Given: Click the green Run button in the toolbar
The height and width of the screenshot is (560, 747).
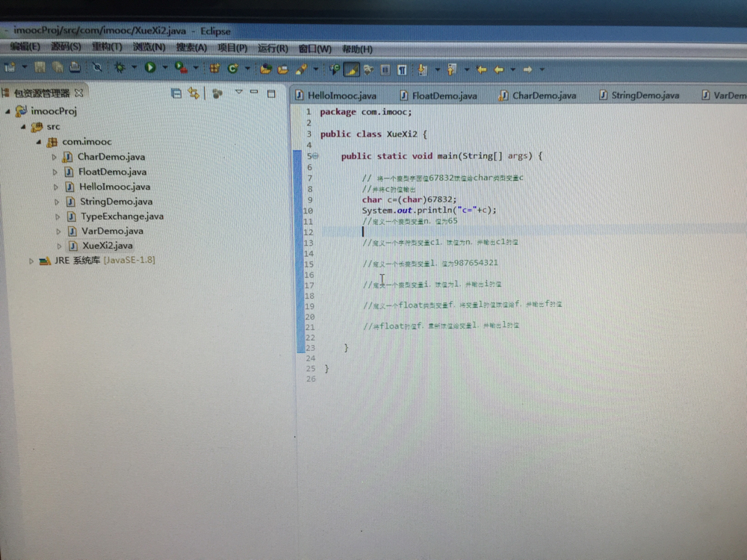Looking at the screenshot, I should [150, 68].
